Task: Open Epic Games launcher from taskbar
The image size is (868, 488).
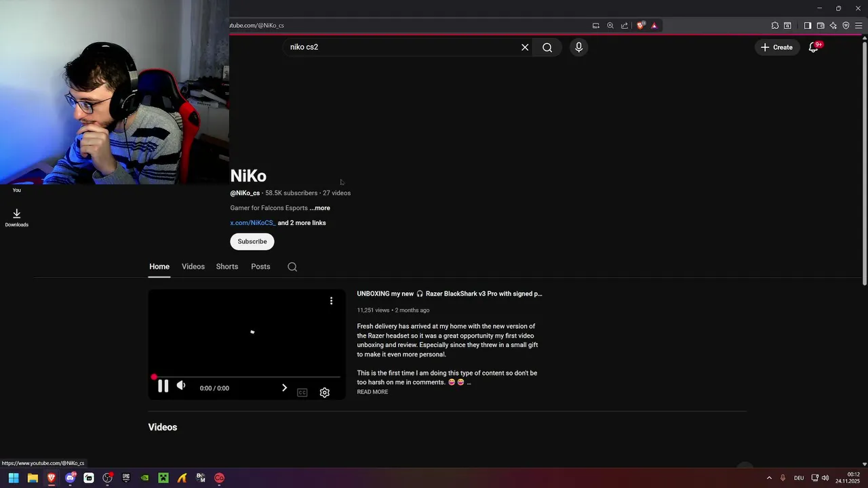Action: click(x=126, y=478)
